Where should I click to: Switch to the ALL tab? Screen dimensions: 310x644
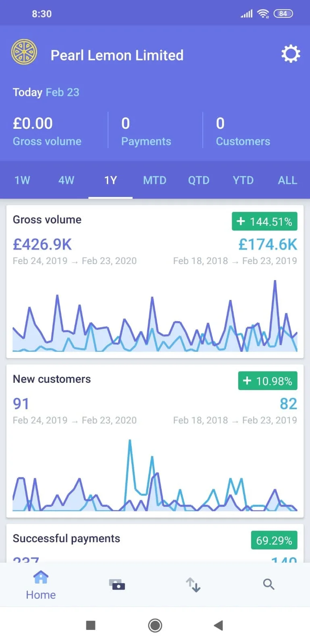tap(287, 180)
